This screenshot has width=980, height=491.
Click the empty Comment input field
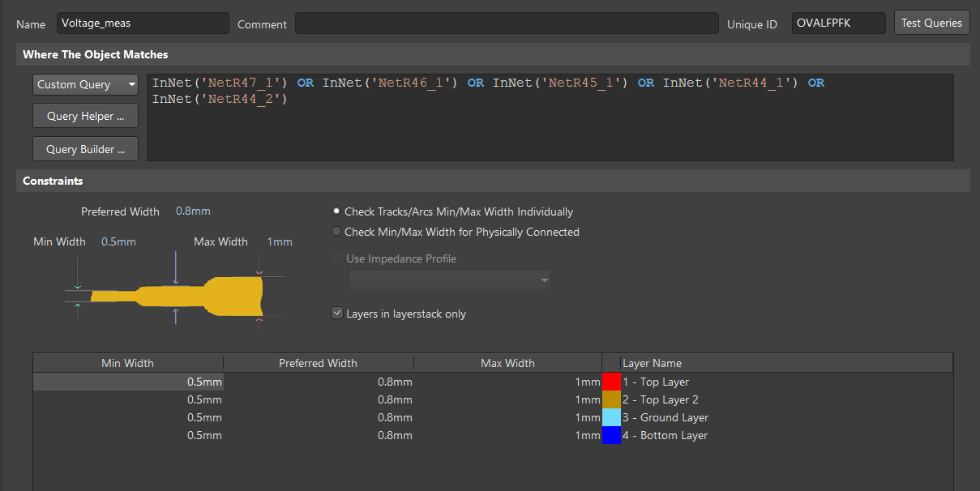point(506,23)
